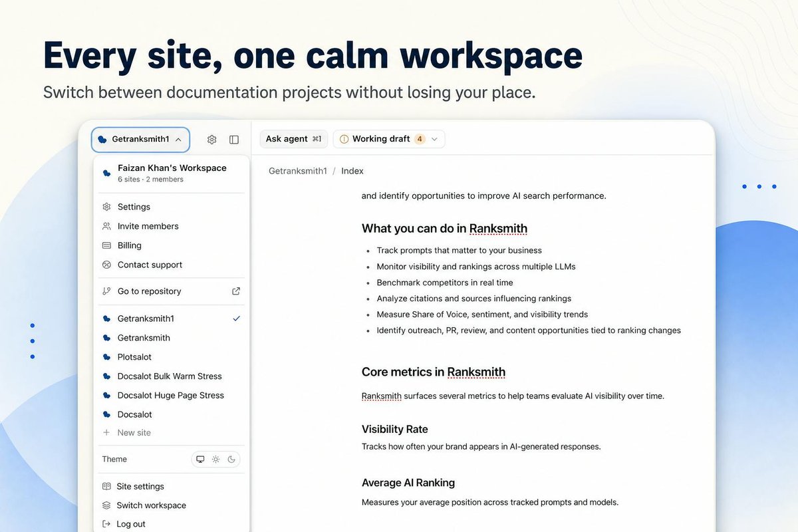The width and height of the screenshot is (798, 532).
Task: Set theme to system monitor mode
Action: click(199, 460)
